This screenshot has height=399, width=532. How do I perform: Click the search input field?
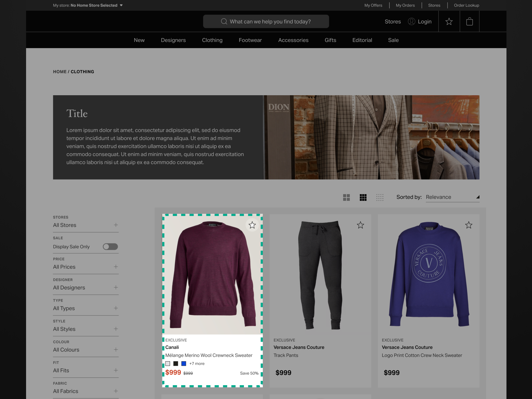270,22
